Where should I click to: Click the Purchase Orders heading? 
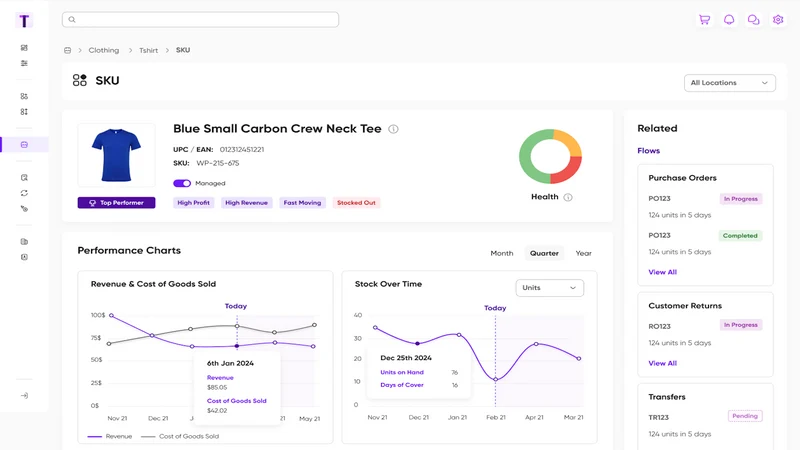click(682, 178)
